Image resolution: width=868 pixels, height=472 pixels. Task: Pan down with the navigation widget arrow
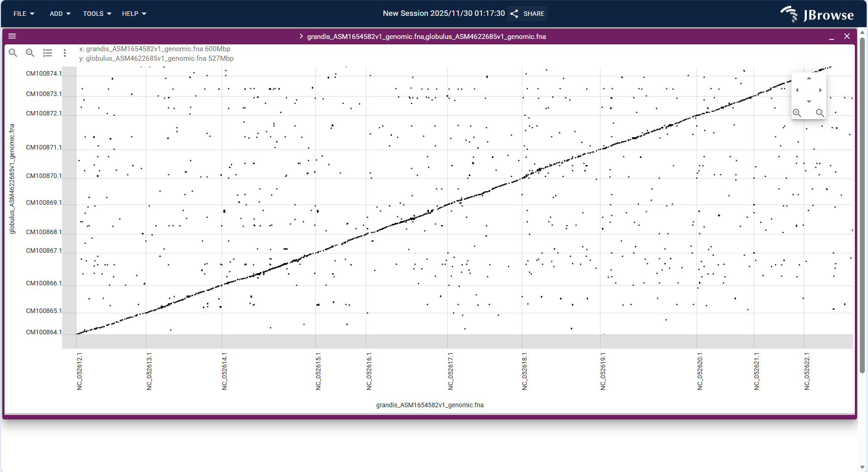coord(809,101)
